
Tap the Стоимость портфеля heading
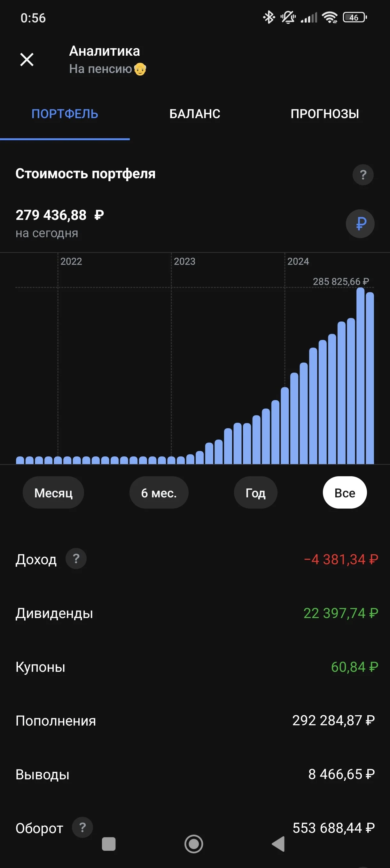[85, 174]
